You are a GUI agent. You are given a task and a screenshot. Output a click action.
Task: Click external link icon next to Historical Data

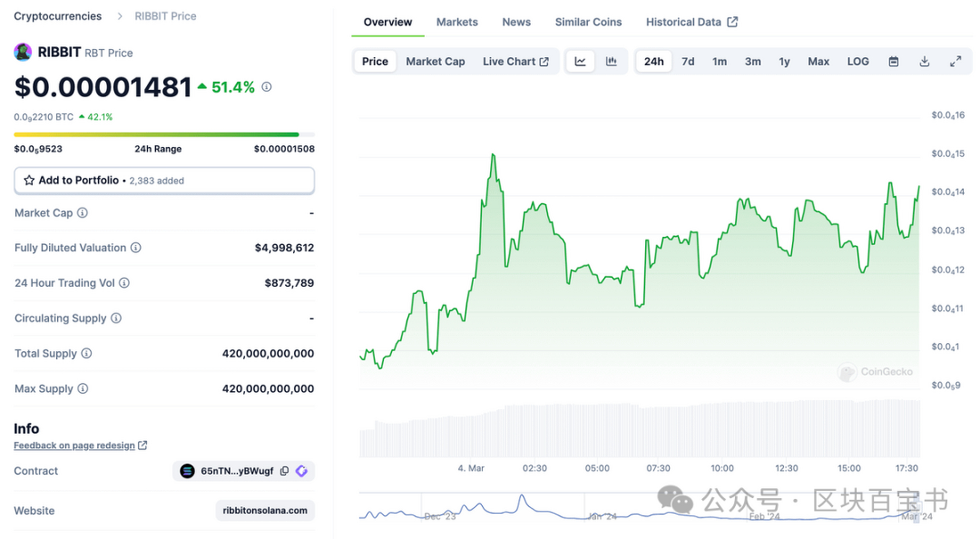pos(732,22)
